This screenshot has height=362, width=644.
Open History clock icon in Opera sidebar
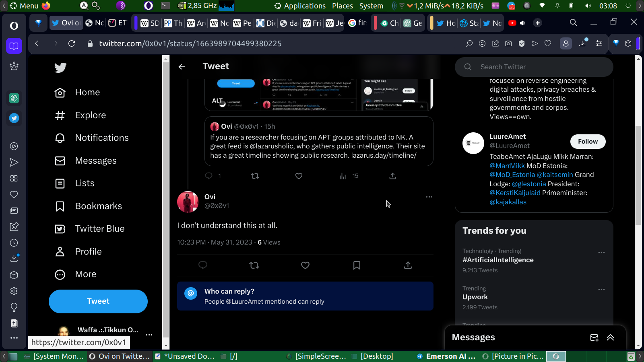click(14, 243)
